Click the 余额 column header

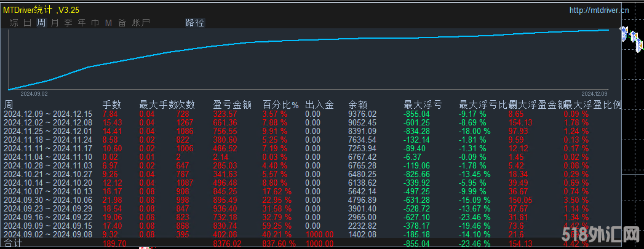pos(357,105)
